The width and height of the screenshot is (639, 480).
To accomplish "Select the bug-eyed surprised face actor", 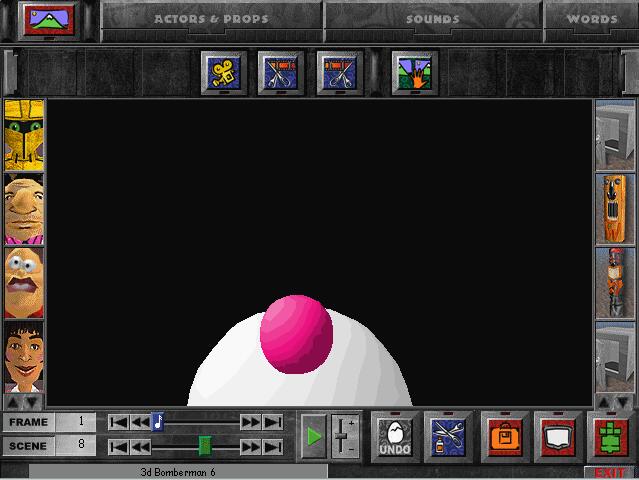I will (x=24, y=283).
